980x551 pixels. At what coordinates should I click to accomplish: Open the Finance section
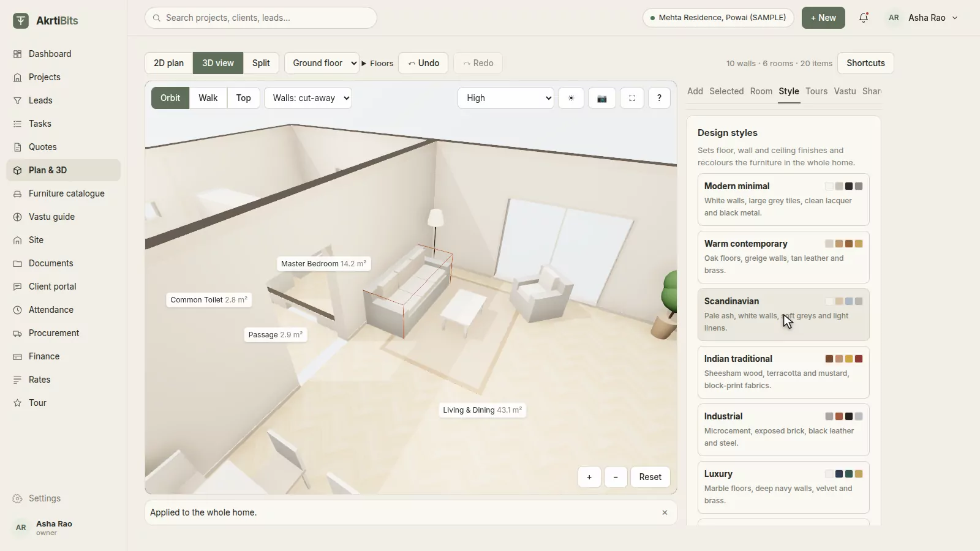(63, 356)
